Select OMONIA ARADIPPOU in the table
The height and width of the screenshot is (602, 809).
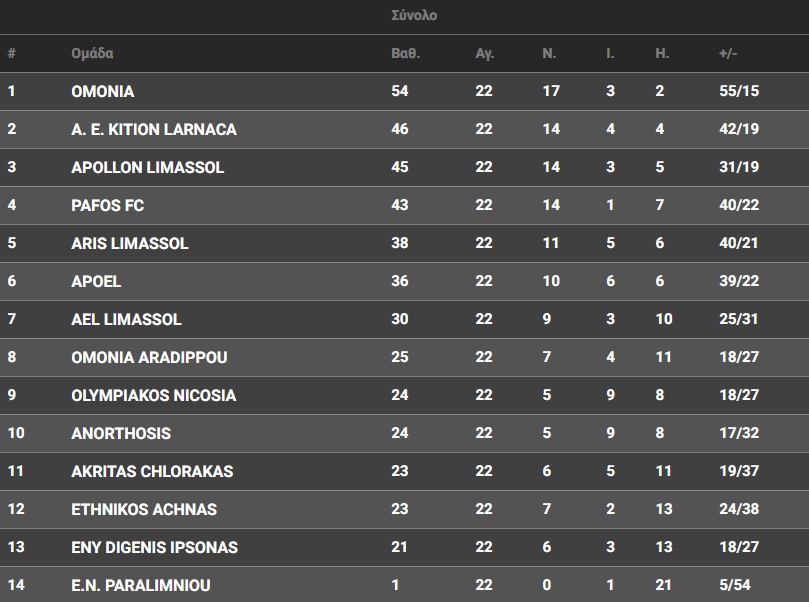[x=149, y=358]
